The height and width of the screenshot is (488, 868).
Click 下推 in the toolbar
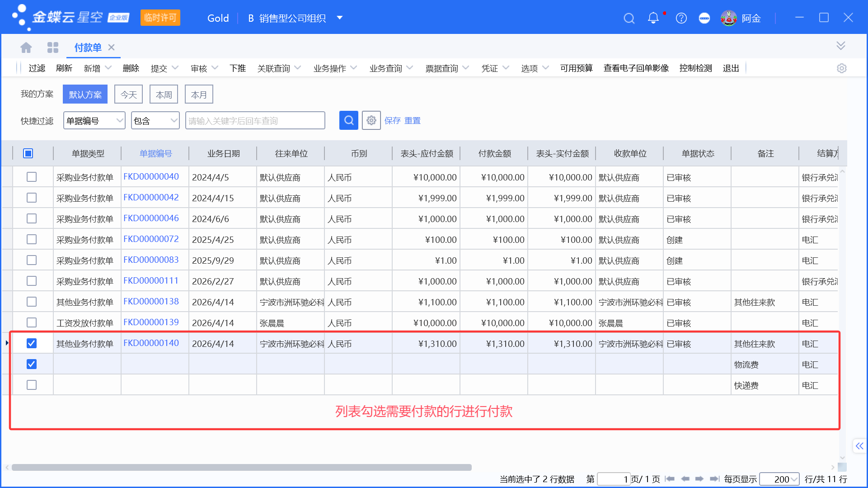click(238, 68)
